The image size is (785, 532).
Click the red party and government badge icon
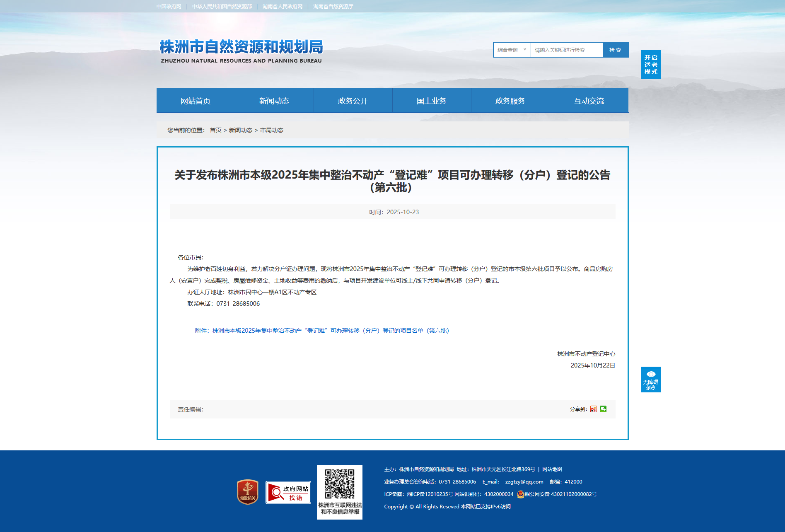247,492
